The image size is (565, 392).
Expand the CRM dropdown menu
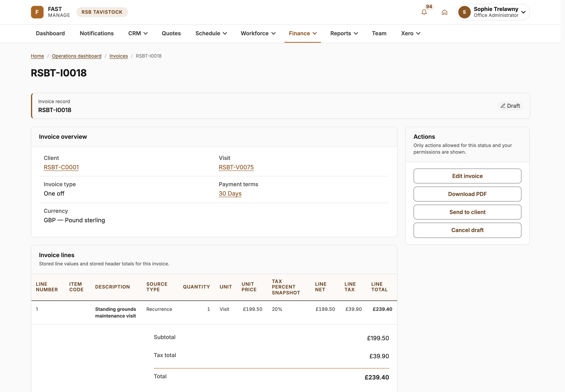click(x=138, y=33)
